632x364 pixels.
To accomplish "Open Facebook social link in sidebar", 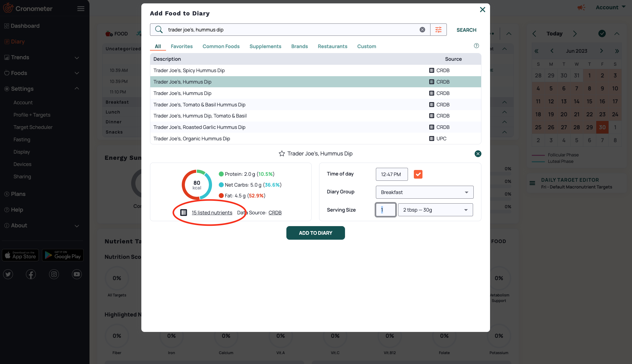I will click(31, 274).
